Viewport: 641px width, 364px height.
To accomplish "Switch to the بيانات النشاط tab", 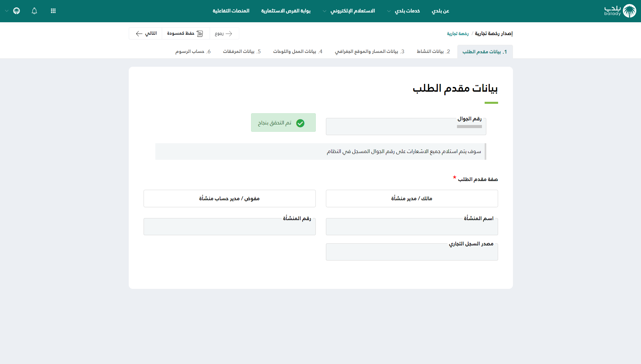I will pos(433,52).
